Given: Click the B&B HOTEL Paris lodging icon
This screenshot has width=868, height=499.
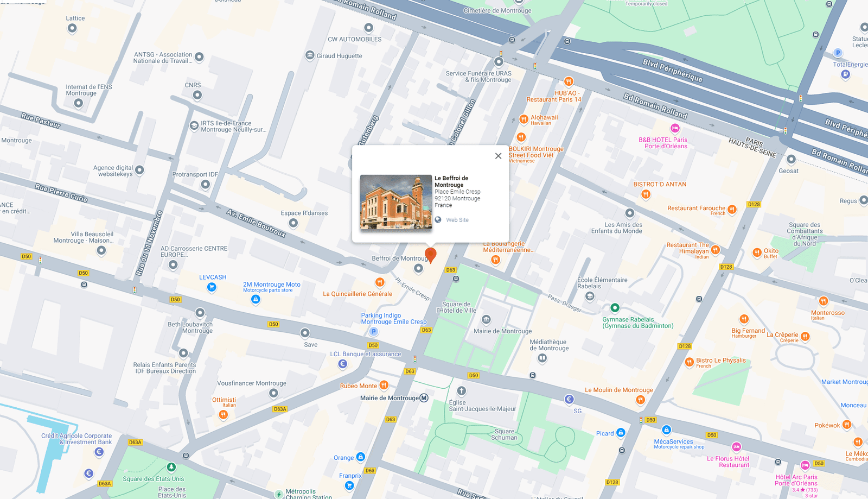Looking at the screenshot, I should [675, 128].
